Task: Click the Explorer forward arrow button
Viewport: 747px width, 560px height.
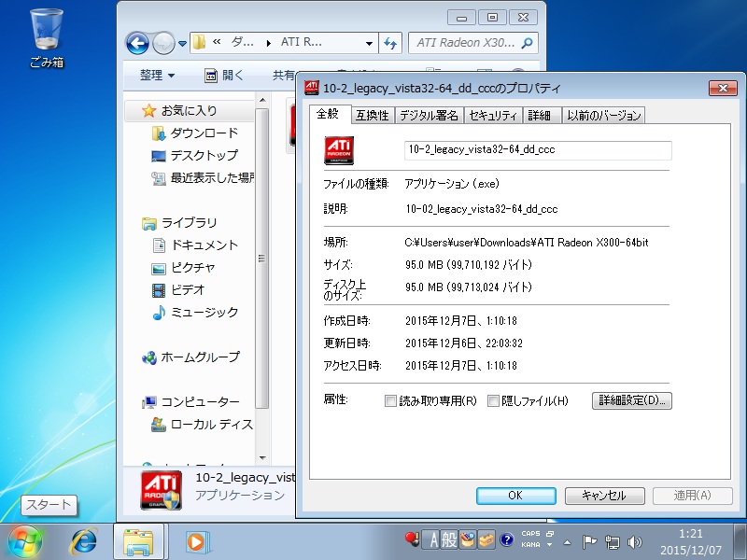Action: pyautogui.click(x=163, y=43)
